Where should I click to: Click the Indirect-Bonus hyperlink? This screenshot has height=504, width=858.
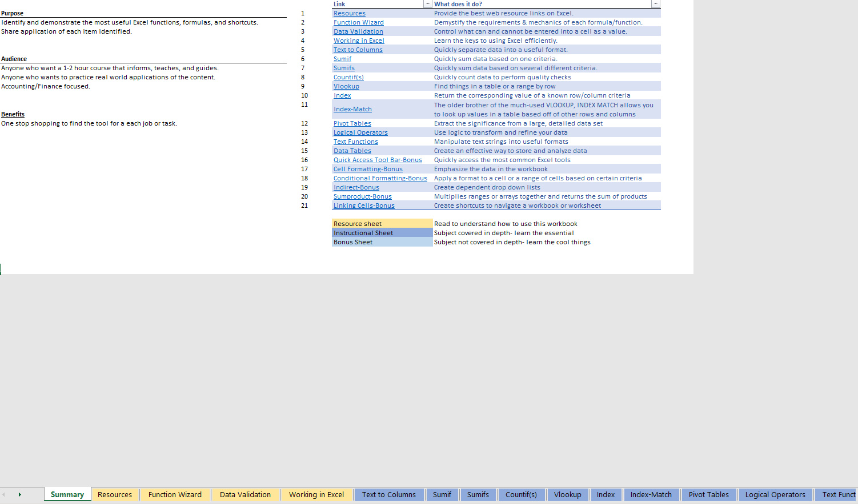356,187
